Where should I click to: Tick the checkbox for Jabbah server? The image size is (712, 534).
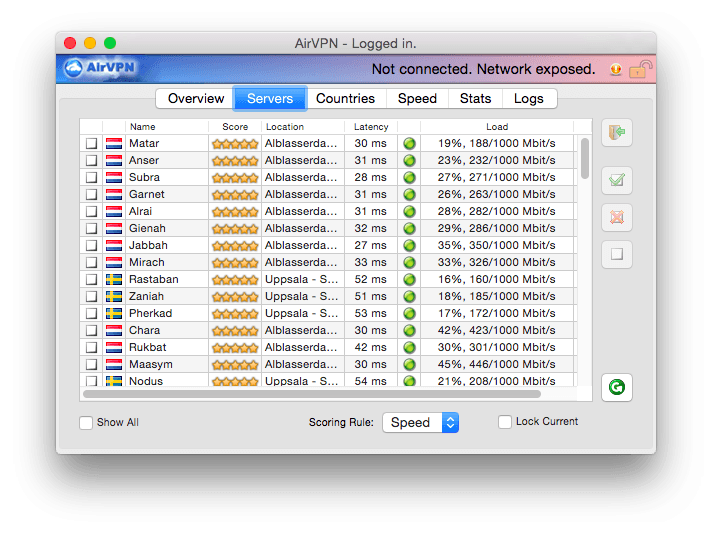point(91,246)
